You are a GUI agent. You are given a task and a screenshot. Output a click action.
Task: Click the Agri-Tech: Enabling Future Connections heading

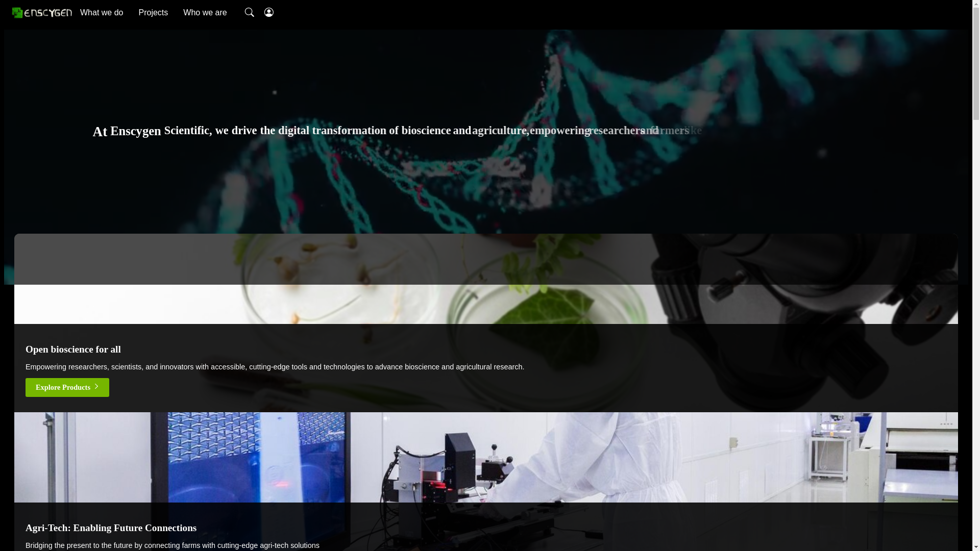pos(111,528)
